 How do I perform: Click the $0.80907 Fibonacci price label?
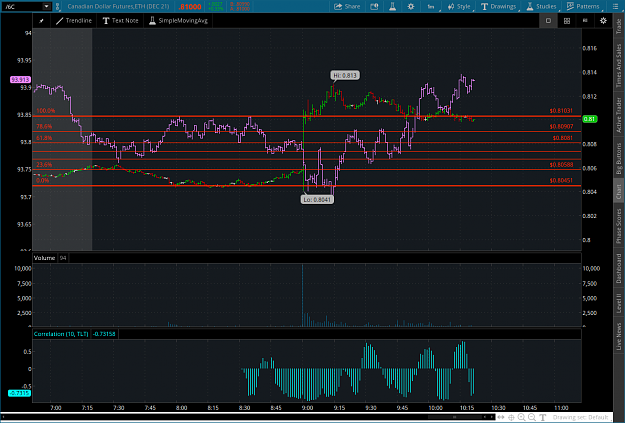pyautogui.click(x=561, y=126)
